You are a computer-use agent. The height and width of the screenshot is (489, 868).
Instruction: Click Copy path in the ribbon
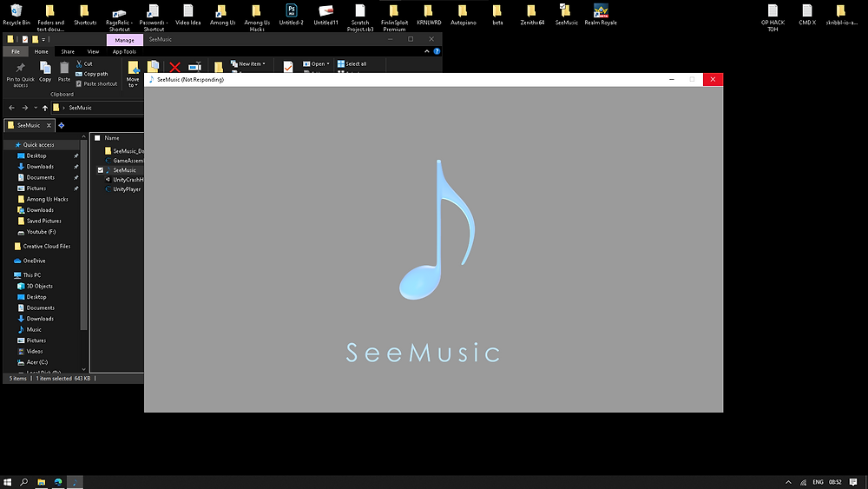click(x=92, y=74)
